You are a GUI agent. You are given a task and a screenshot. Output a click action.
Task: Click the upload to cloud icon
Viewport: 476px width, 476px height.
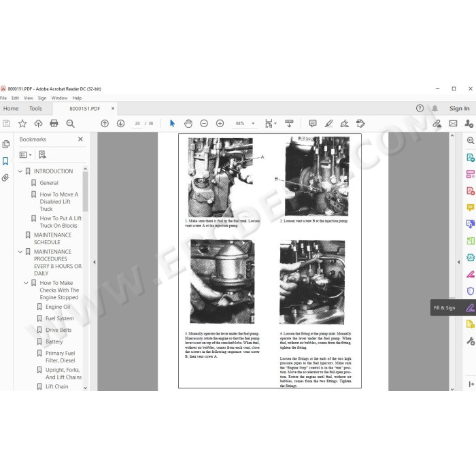pyautogui.click(x=38, y=124)
